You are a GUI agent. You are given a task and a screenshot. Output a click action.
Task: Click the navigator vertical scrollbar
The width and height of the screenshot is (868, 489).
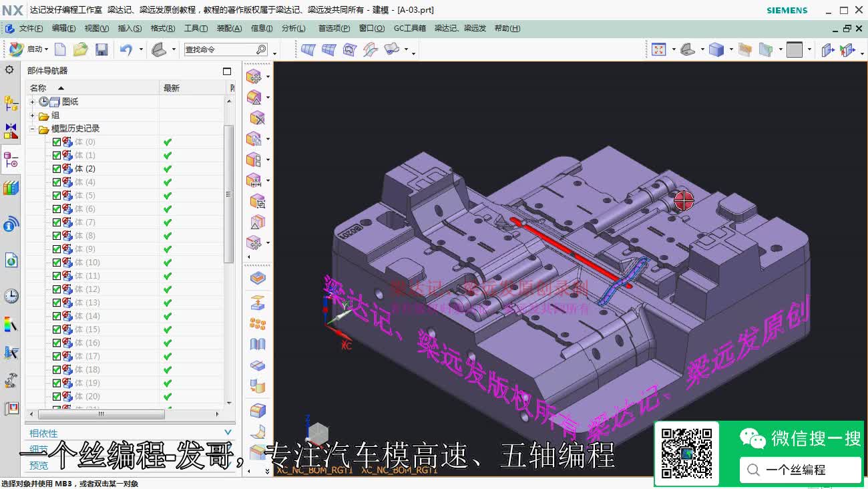point(230,194)
